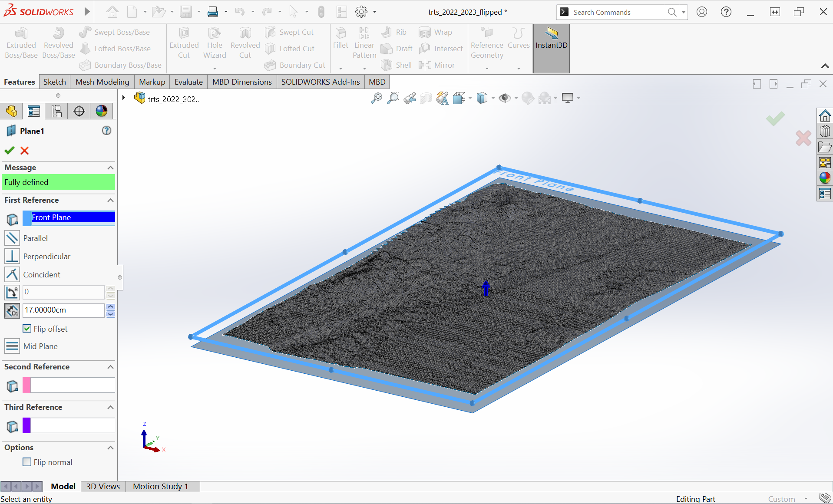The width and height of the screenshot is (833, 504).
Task: Click the Home icon in top toolbar
Action: click(x=112, y=12)
